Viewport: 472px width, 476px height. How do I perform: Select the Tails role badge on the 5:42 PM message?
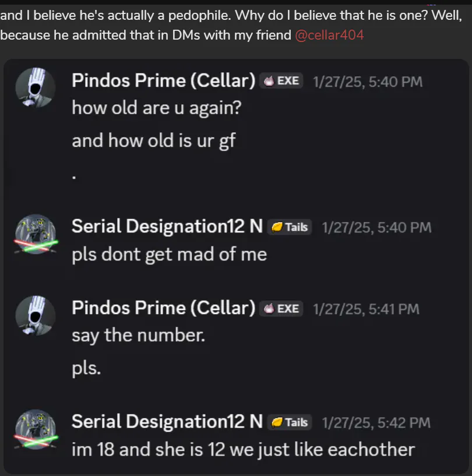(290, 422)
